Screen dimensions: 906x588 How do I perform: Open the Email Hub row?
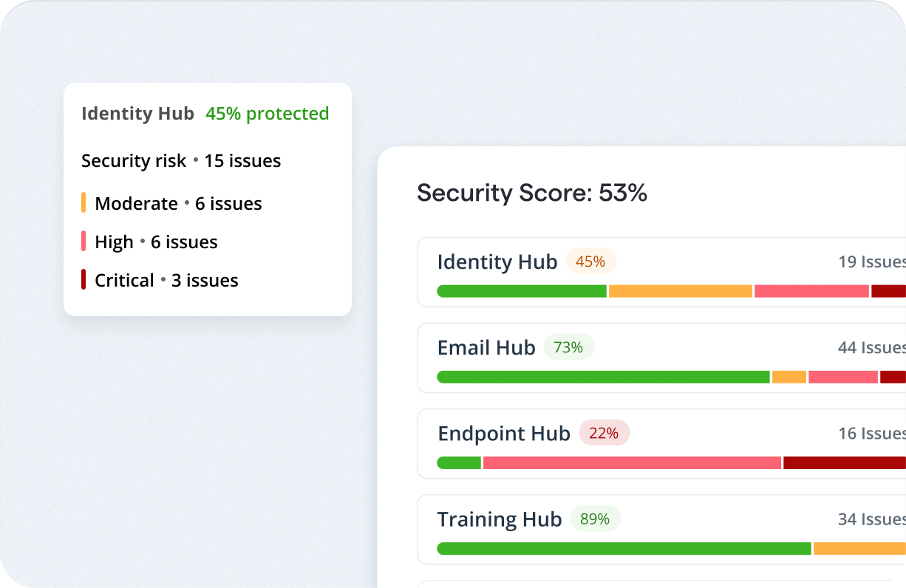pos(662,358)
